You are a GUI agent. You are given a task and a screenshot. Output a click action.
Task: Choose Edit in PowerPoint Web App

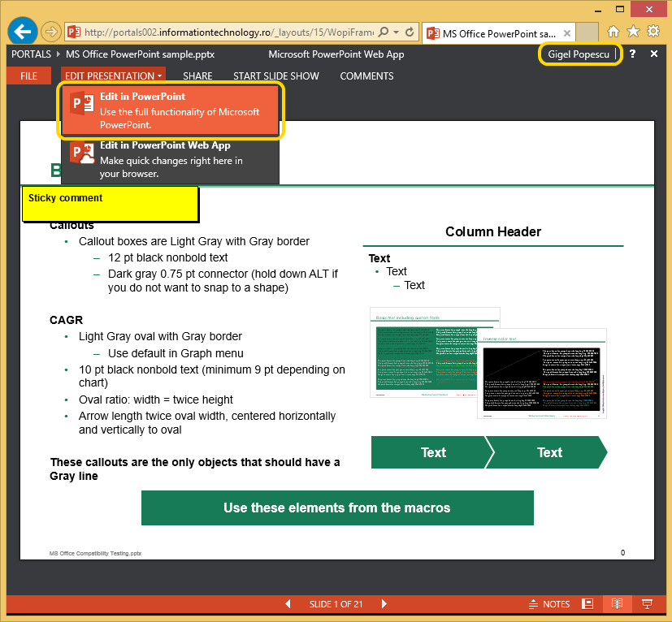(x=170, y=159)
